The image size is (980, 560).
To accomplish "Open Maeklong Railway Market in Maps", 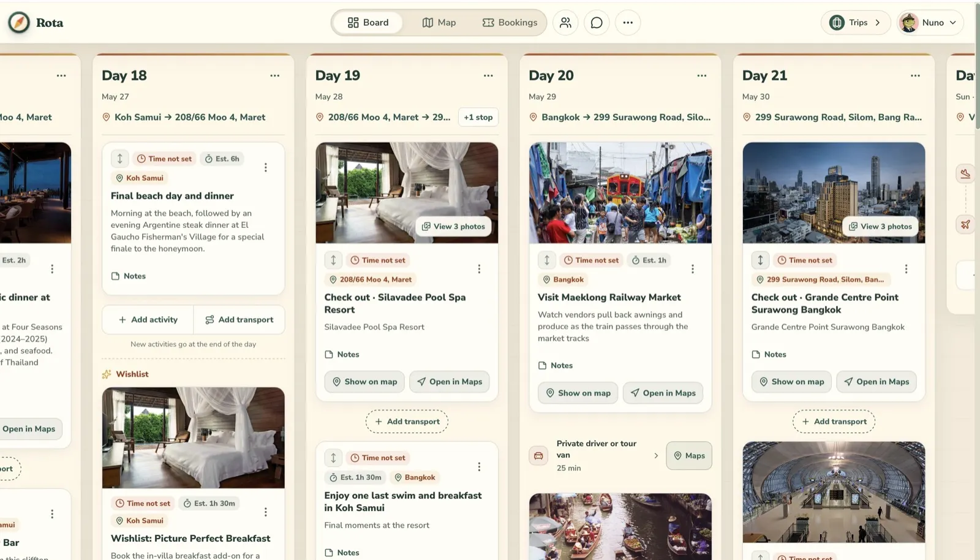I will (x=663, y=393).
